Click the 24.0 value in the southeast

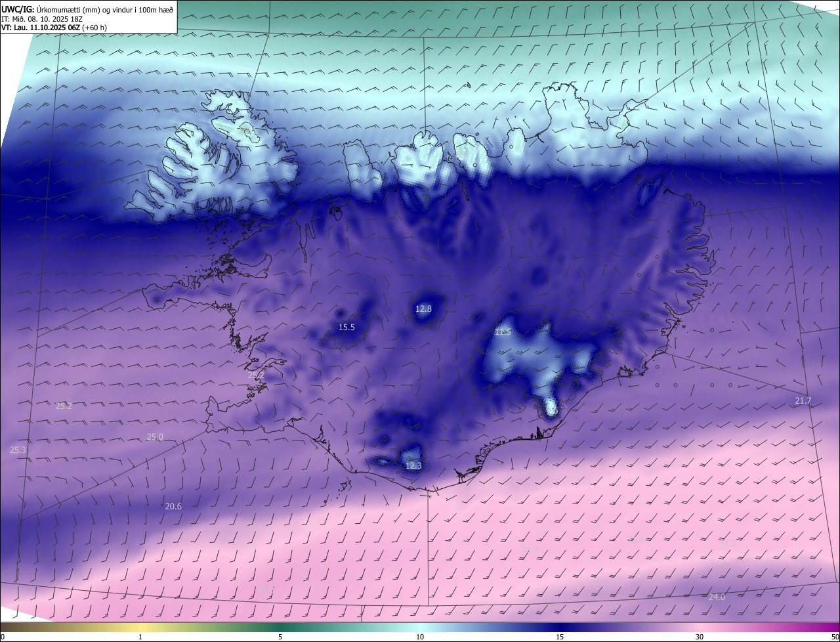point(717,597)
